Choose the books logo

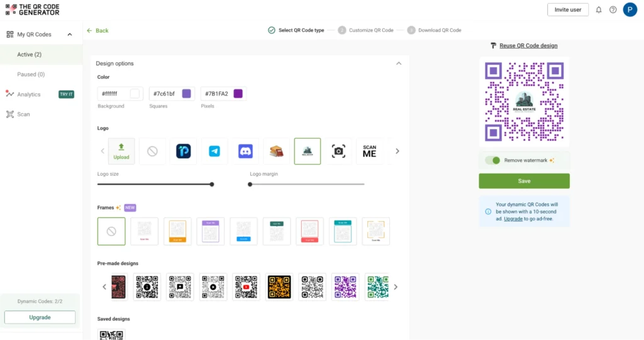click(277, 151)
